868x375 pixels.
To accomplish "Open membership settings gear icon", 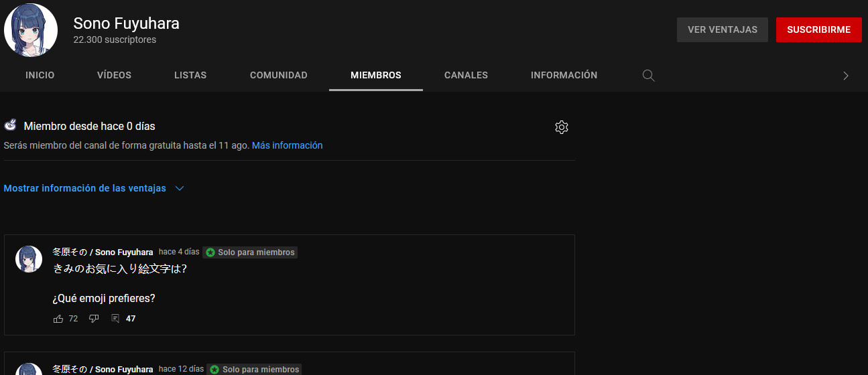I will (562, 127).
